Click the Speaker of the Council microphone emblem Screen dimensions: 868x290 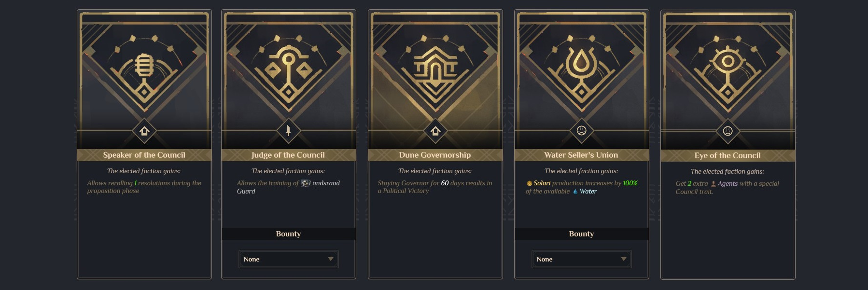click(144, 67)
